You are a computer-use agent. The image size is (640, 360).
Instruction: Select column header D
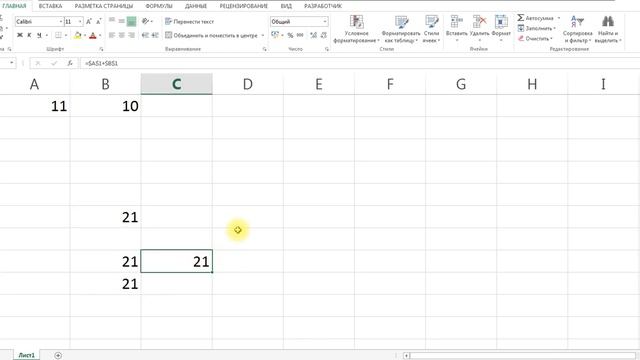(248, 84)
